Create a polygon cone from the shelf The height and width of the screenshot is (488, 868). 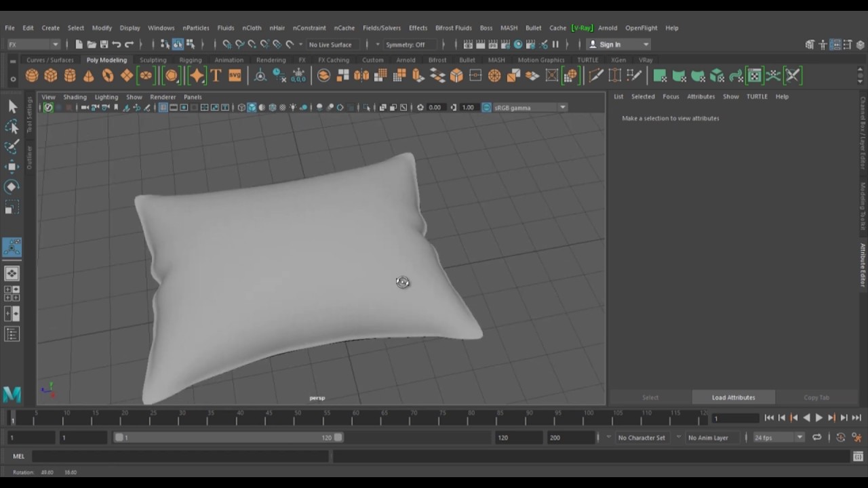[x=89, y=75]
